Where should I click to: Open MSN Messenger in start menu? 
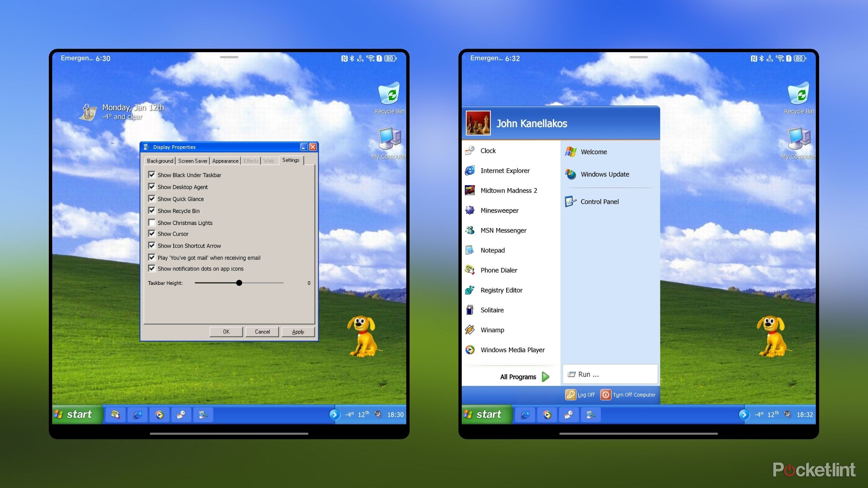503,230
